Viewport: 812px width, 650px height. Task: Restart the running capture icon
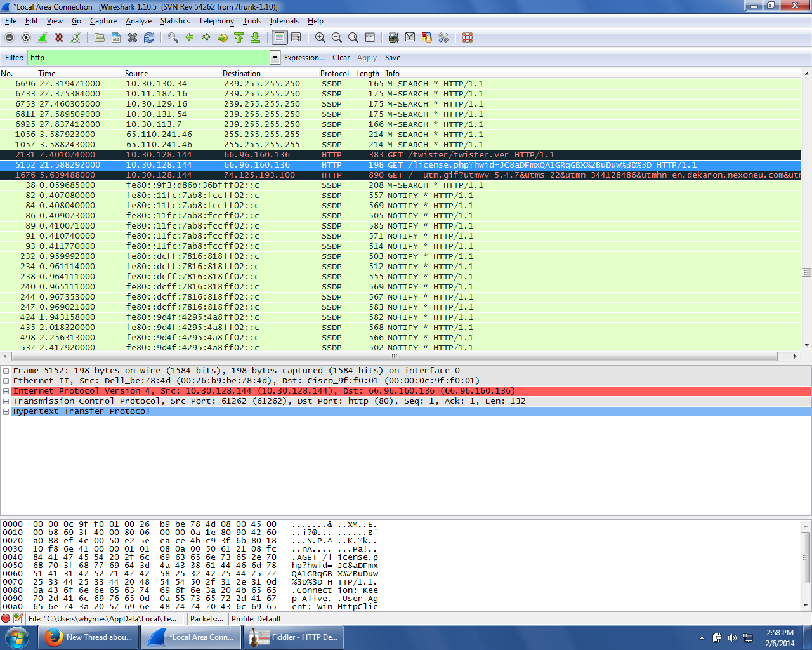pyautogui.click(x=75, y=37)
